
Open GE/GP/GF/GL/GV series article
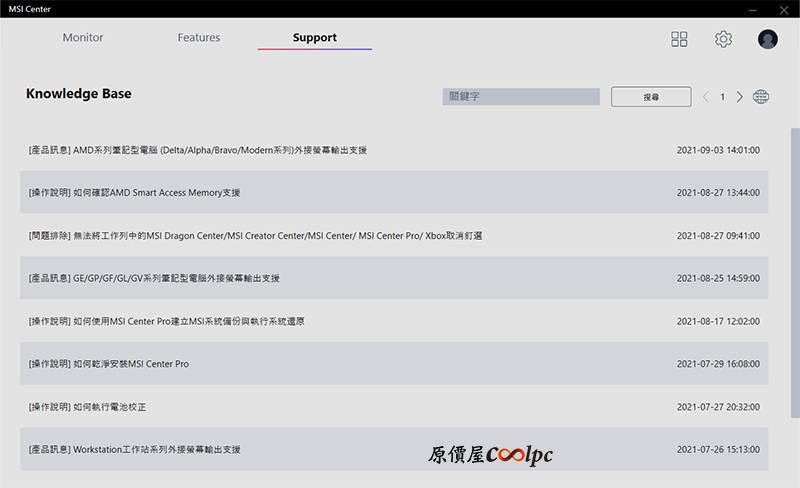tap(394, 278)
